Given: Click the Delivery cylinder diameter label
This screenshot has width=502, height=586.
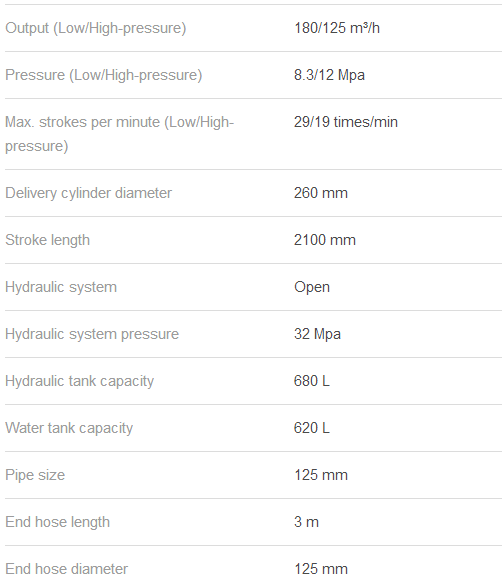Looking at the screenshot, I should point(89,193).
